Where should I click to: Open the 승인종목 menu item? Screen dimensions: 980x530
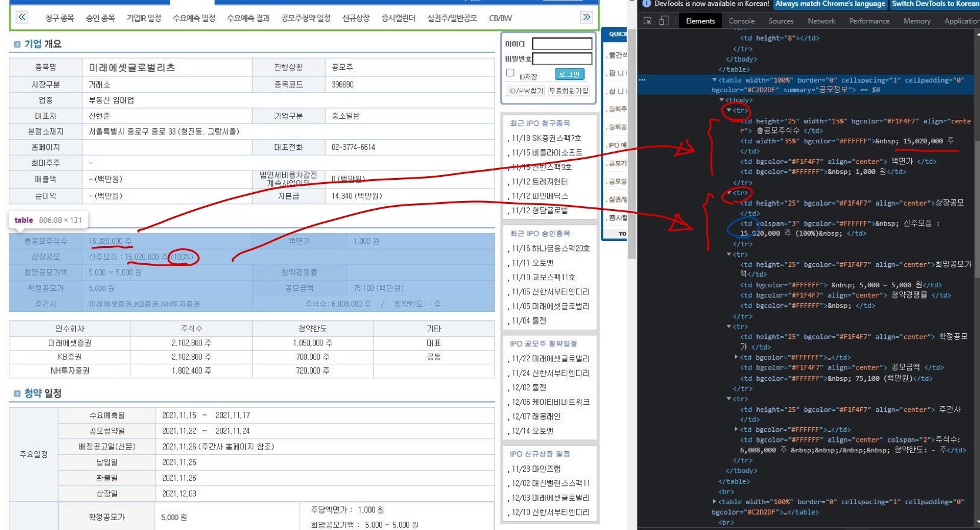click(x=101, y=18)
